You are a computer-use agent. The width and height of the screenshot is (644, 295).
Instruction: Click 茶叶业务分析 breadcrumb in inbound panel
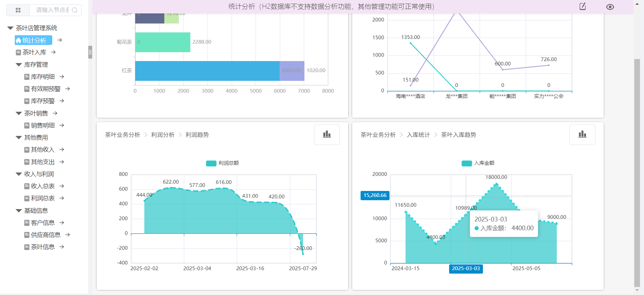pyautogui.click(x=378, y=135)
